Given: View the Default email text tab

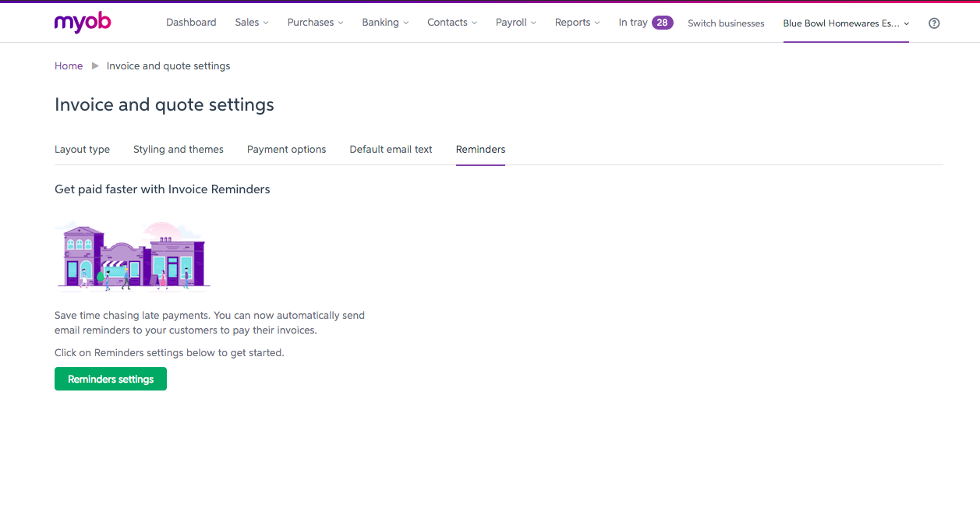Looking at the screenshot, I should pos(391,150).
